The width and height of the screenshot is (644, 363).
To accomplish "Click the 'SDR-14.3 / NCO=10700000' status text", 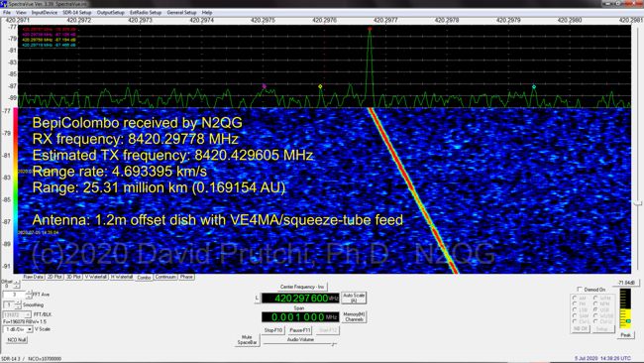I will click(32, 359).
